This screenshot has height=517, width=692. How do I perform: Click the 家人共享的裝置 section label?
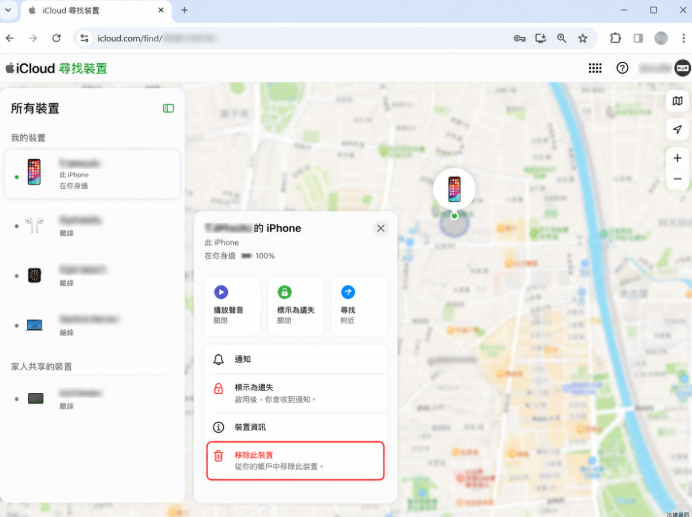click(x=41, y=366)
